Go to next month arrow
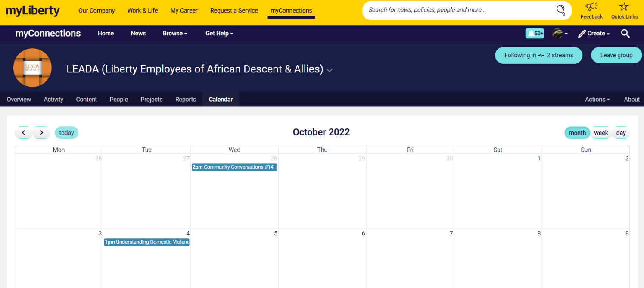The height and width of the screenshot is (288, 644). [x=41, y=133]
